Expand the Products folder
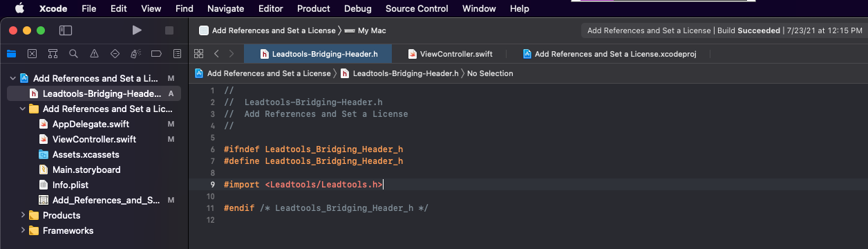 pos(22,215)
